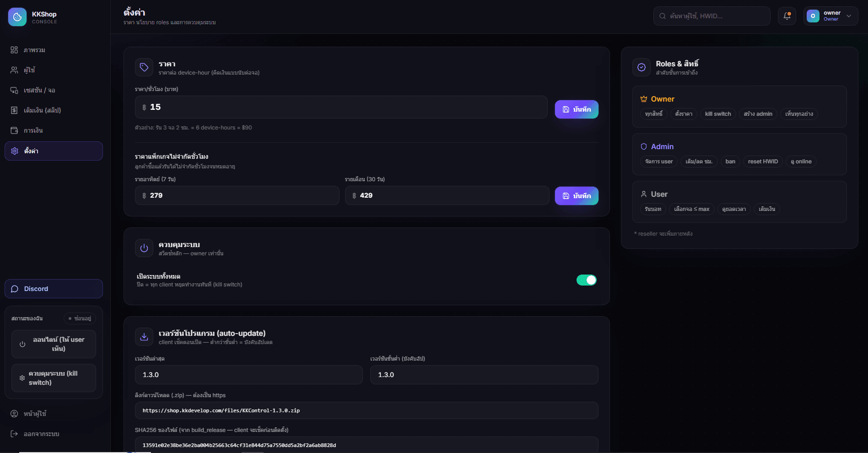Edit the download link zip URL field
The height and width of the screenshot is (453, 868).
coord(367,410)
